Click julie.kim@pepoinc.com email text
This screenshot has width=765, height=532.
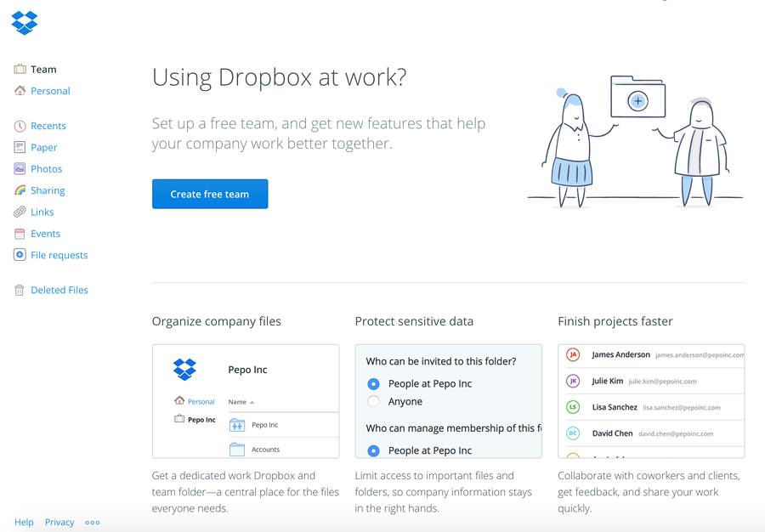662,382
